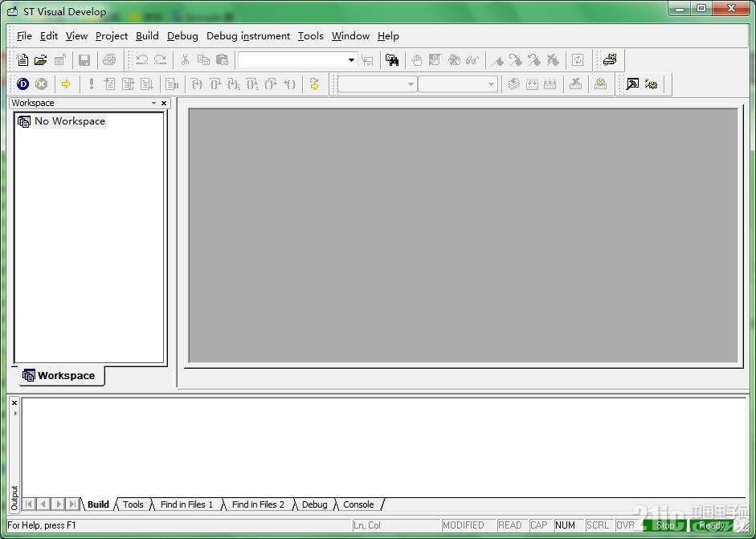This screenshot has height=539, width=756.
Task: Click the Step Over braces icon
Action: (x=215, y=84)
